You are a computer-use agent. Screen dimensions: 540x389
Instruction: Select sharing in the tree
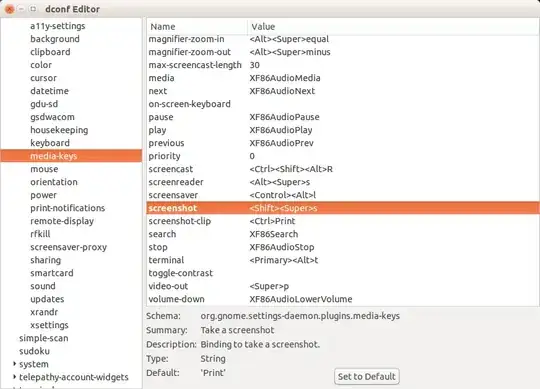coord(45,260)
